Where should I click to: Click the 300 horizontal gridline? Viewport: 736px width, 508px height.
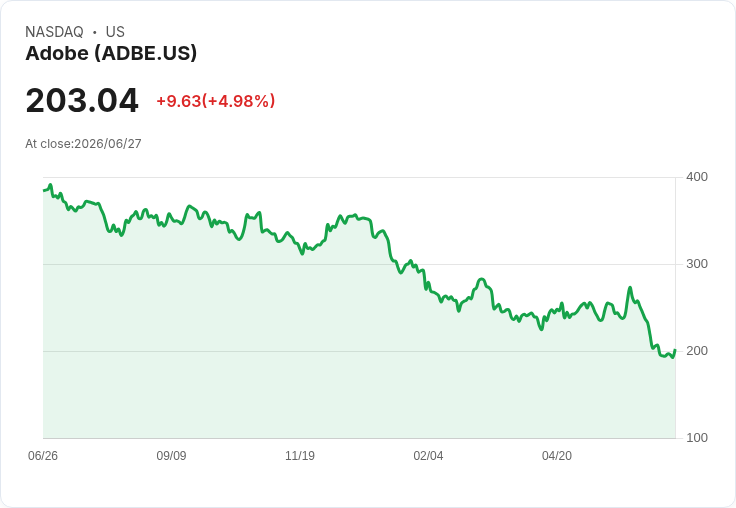pos(359,264)
